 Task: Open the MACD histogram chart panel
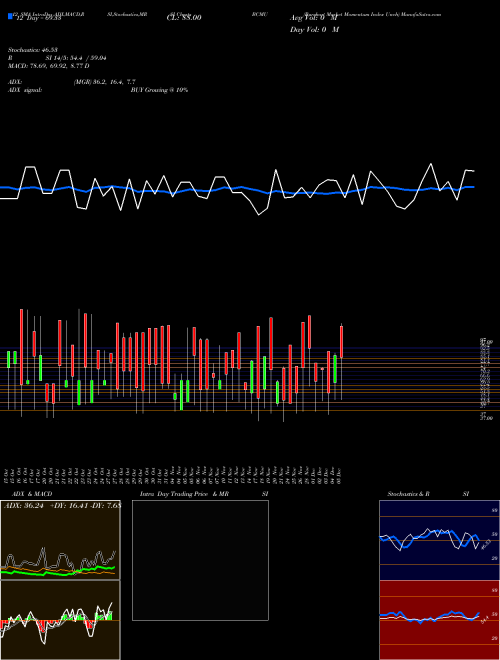(x=60, y=620)
